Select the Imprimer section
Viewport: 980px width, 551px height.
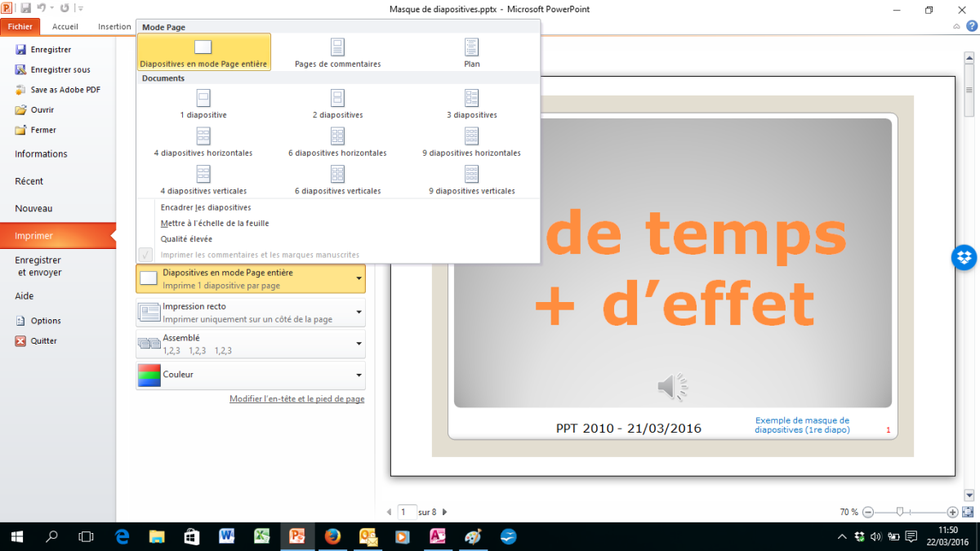coord(58,236)
